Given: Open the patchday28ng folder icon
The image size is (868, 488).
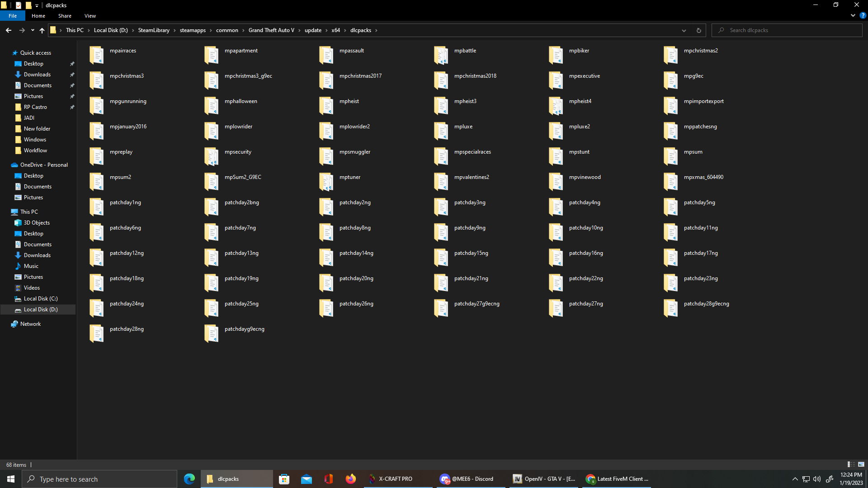Looking at the screenshot, I should pos(97,333).
